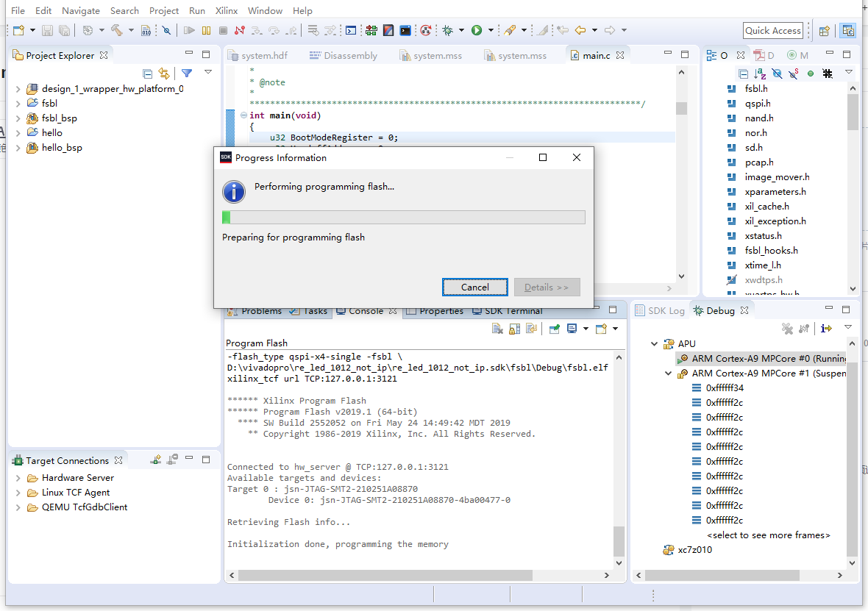Collapse the APU debug node
Screen dimensions: 868x611
pyautogui.click(x=655, y=343)
